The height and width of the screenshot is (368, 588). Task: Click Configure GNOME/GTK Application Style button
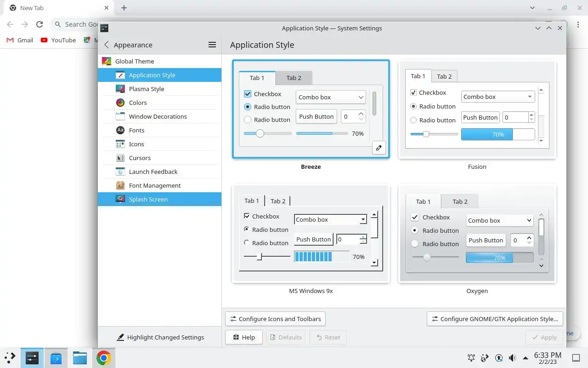click(x=495, y=319)
